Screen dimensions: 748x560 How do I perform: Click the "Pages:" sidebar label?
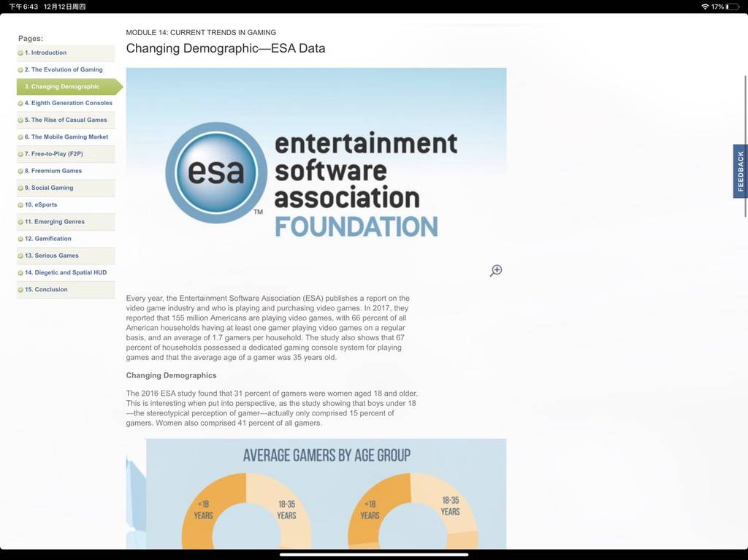tap(31, 38)
